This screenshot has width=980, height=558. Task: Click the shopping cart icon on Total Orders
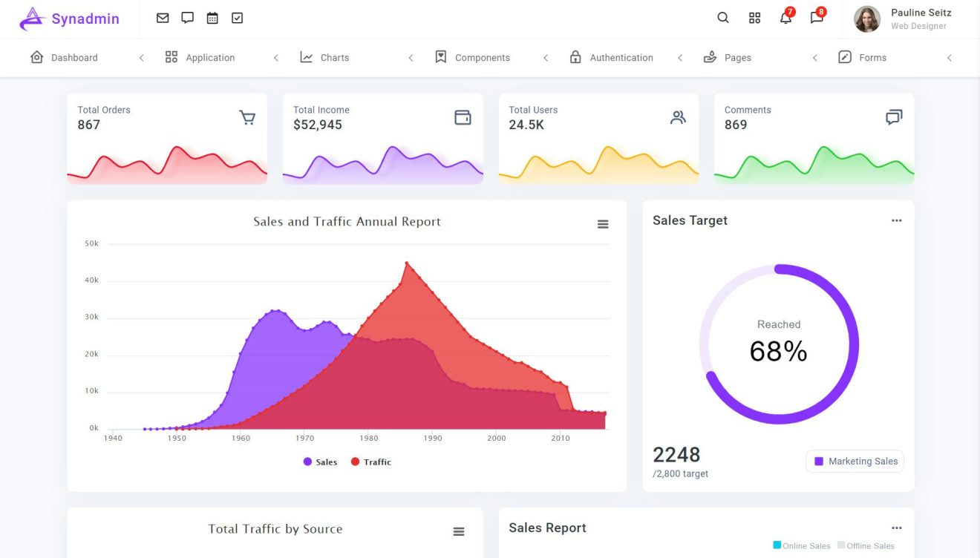pyautogui.click(x=247, y=116)
